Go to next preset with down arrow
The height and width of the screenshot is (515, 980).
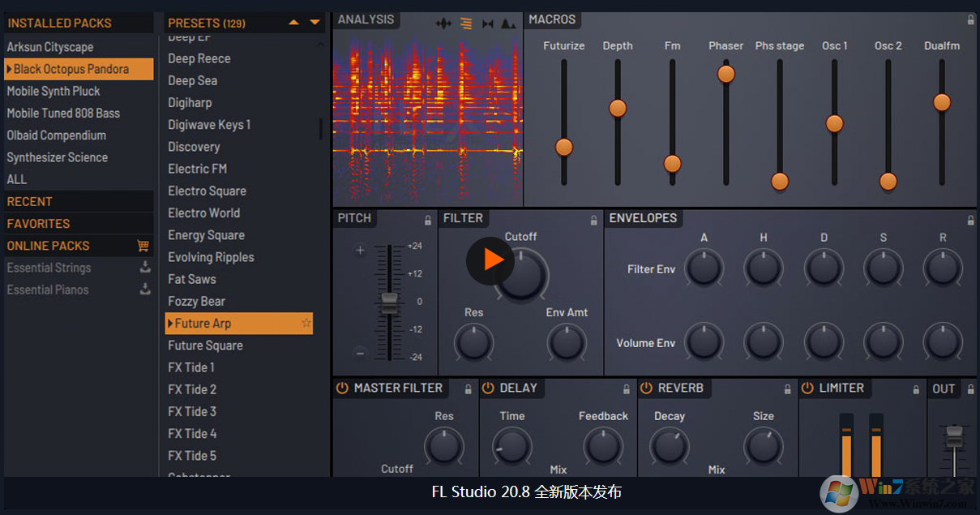[315, 23]
